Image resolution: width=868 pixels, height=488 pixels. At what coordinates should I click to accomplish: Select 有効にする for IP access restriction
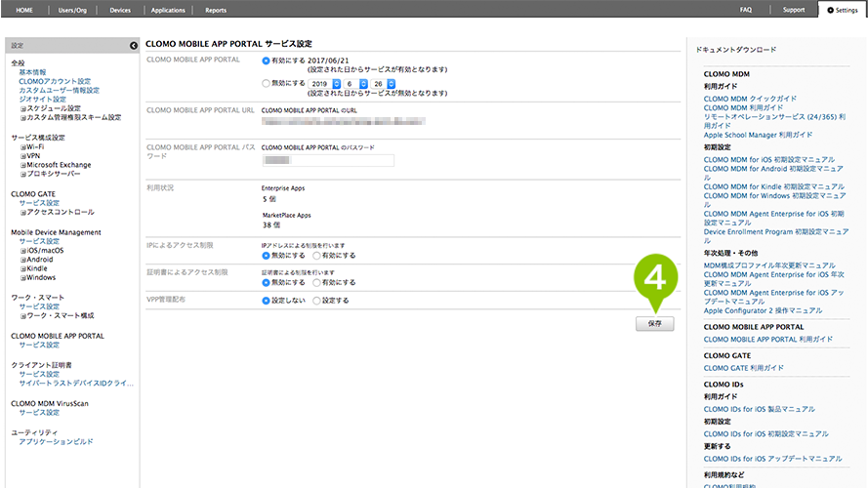click(x=316, y=256)
